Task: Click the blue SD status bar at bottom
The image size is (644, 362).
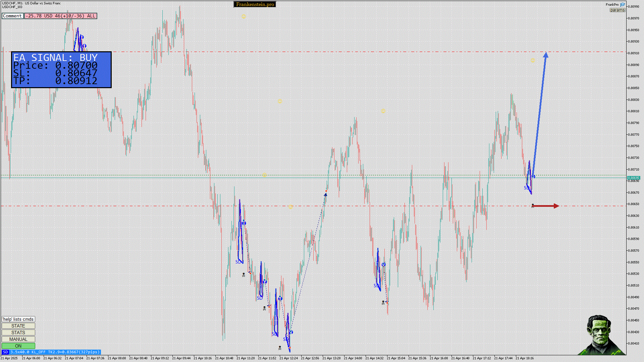Action: coord(51,352)
